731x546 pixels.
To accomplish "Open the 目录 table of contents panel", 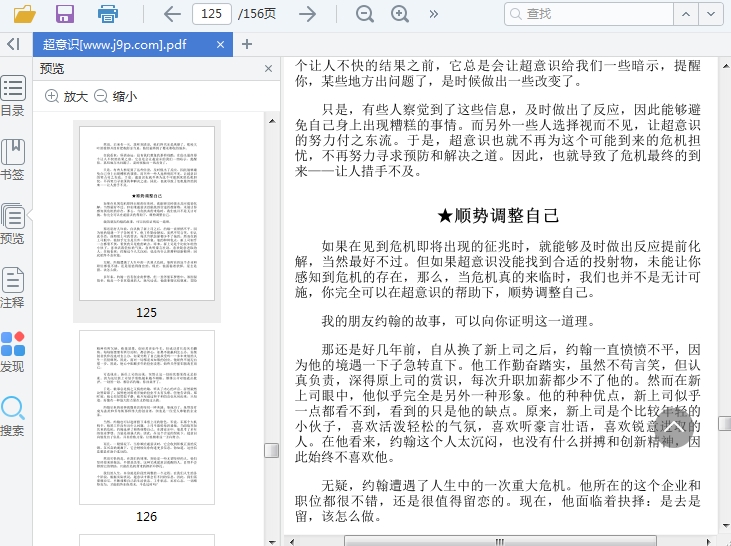I will (x=13, y=96).
